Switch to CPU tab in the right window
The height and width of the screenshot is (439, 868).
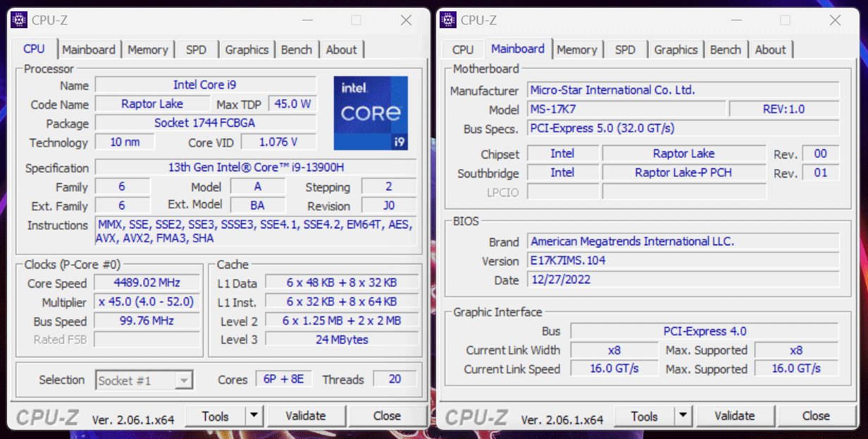pyautogui.click(x=463, y=50)
